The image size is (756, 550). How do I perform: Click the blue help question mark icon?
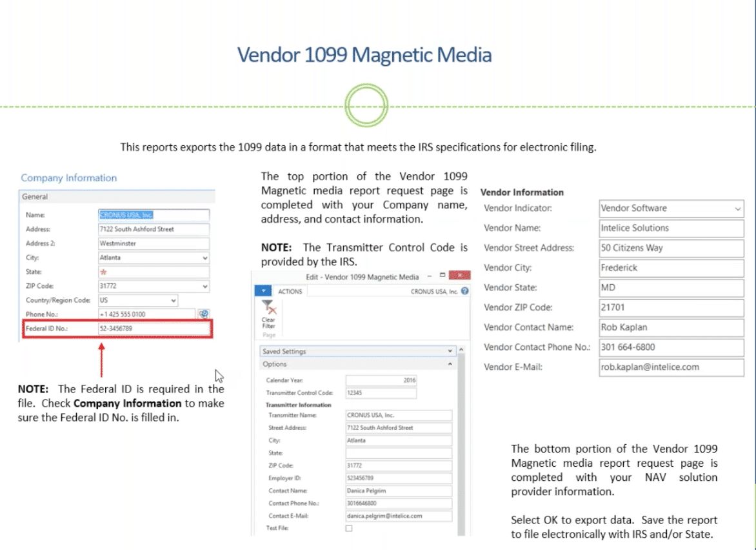coord(465,291)
